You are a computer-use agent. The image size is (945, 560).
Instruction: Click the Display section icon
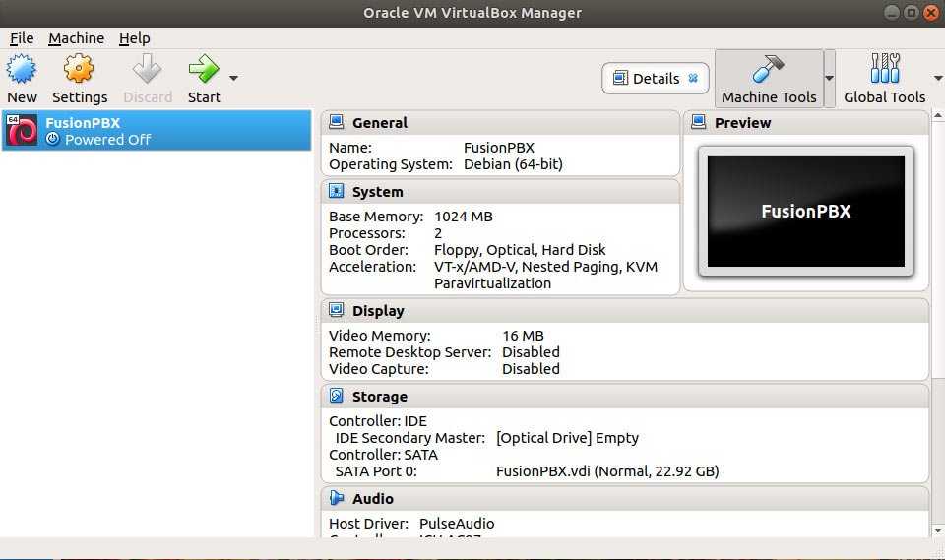(337, 310)
